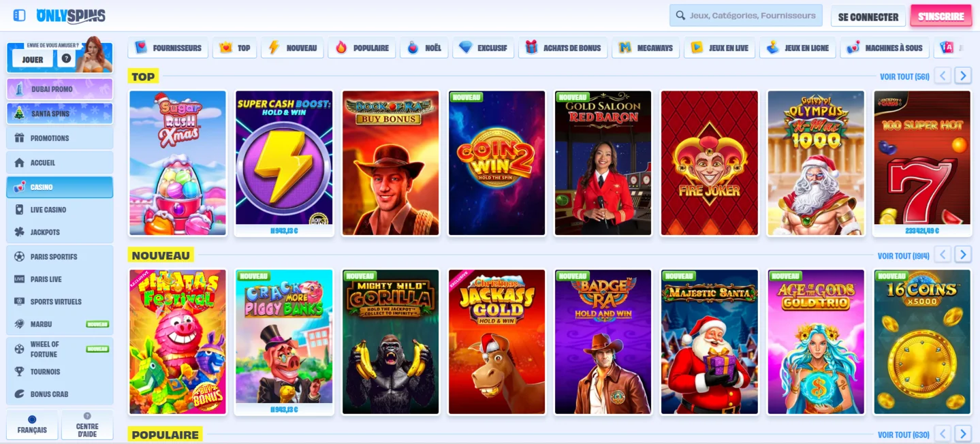Click the Paris Live icon
The width and height of the screenshot is (980, 444).
(19, 279)
